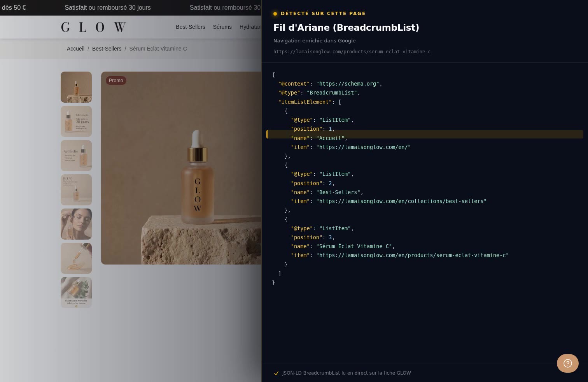Click the "@type": "BreadcrumbList" code line

click(x=319, y=93)
